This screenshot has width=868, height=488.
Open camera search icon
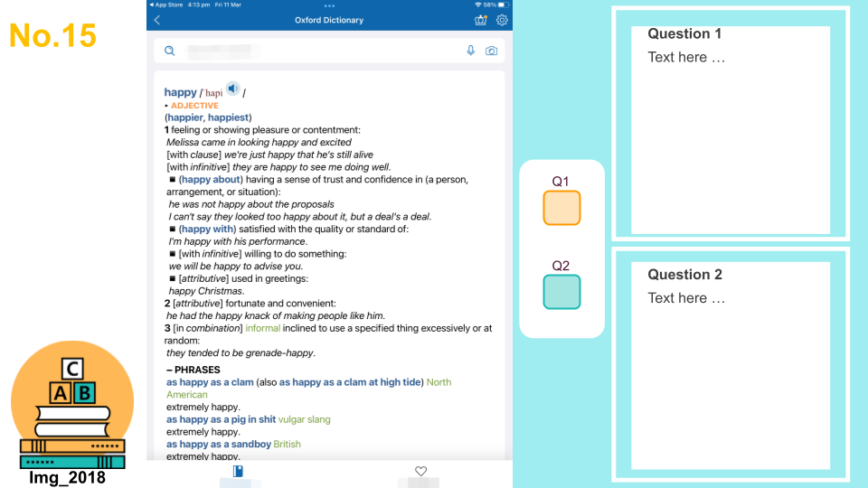pos(491,51)
